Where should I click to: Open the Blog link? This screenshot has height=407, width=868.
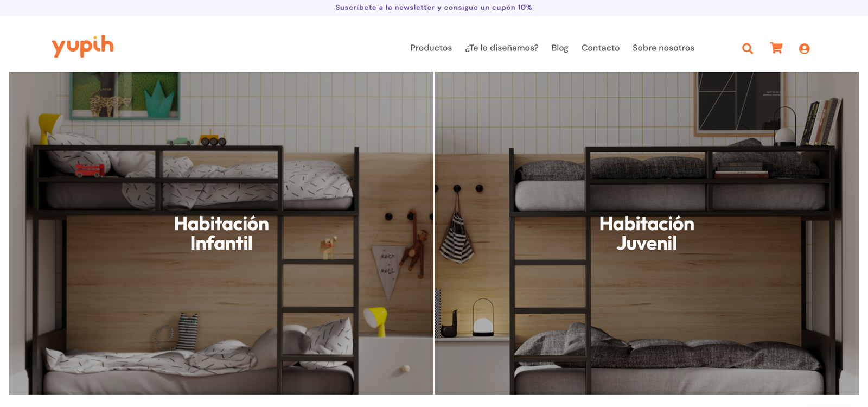click(560, 48)
